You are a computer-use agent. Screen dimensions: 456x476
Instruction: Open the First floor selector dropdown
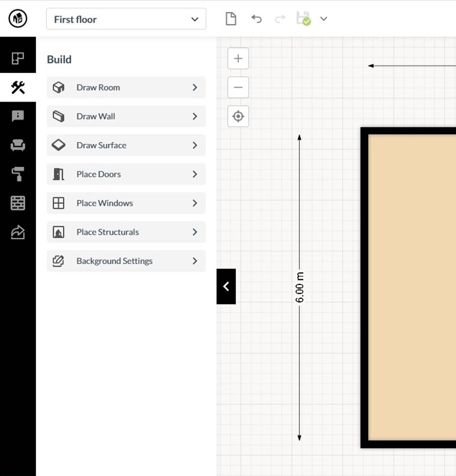click(x=126, y=19)
